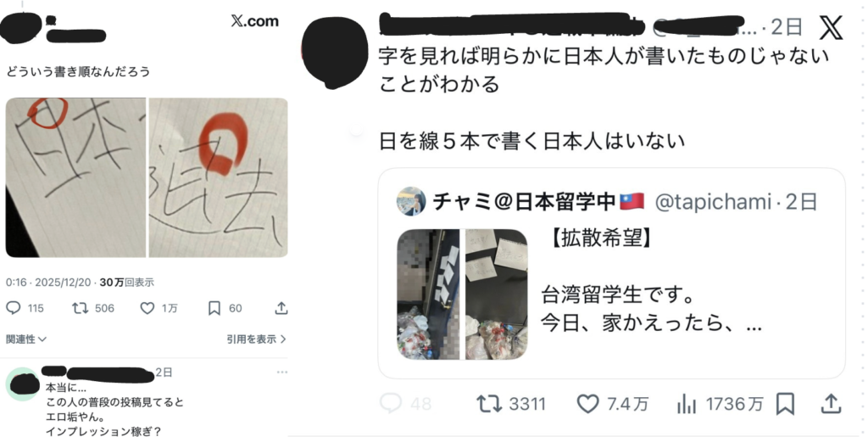
Task: Click the reply icon with 115 comments
Action: tap(14, 308)
